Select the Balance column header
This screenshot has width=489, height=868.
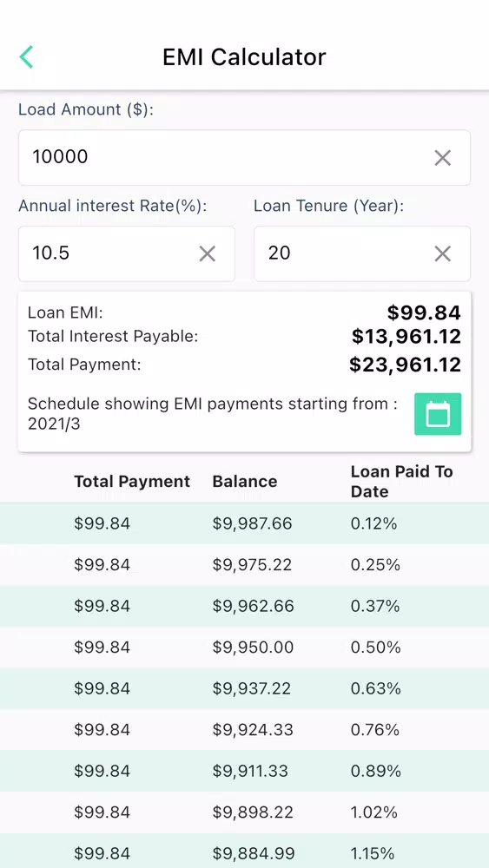click(245, 481)
